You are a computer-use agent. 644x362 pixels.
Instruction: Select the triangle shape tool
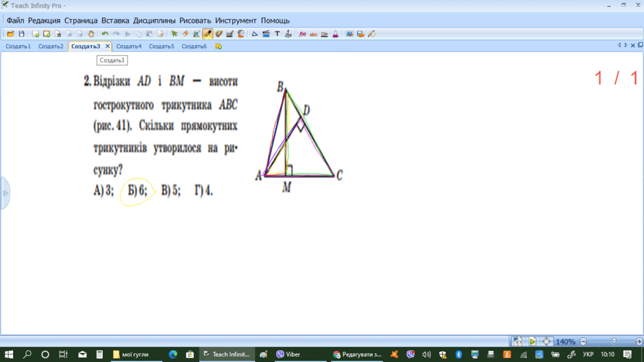click(255, 34)
